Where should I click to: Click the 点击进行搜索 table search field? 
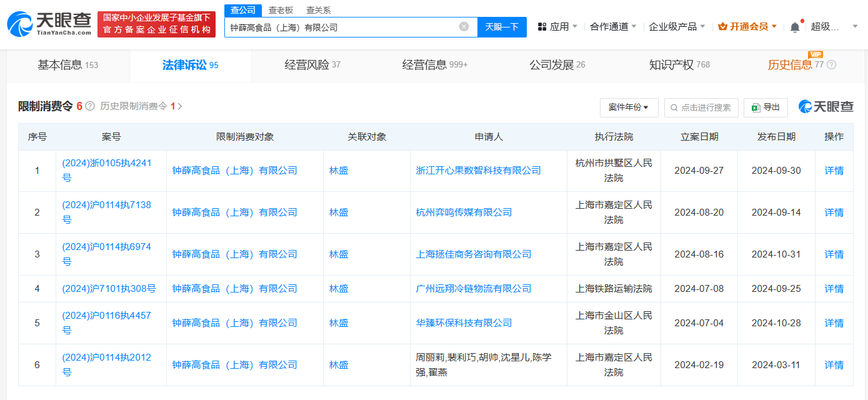(701, 107)
